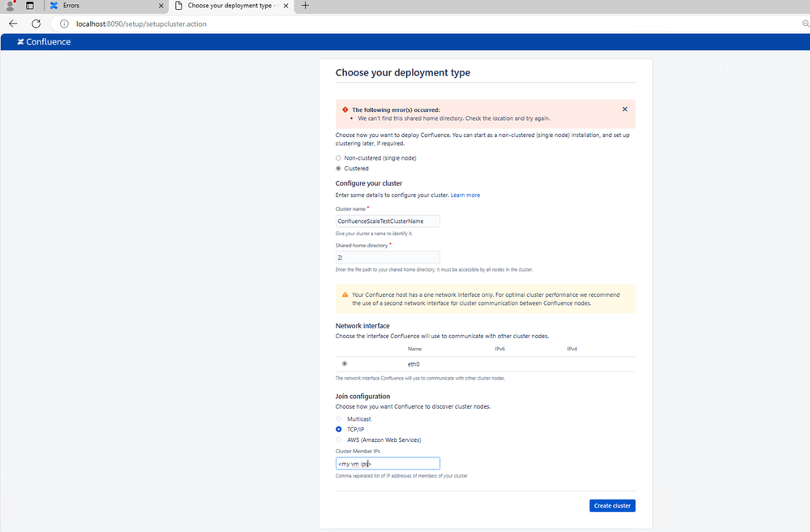The width and height of the screenshot is (810, 532).
Task: Close the Errors tab
Action: 161,6
